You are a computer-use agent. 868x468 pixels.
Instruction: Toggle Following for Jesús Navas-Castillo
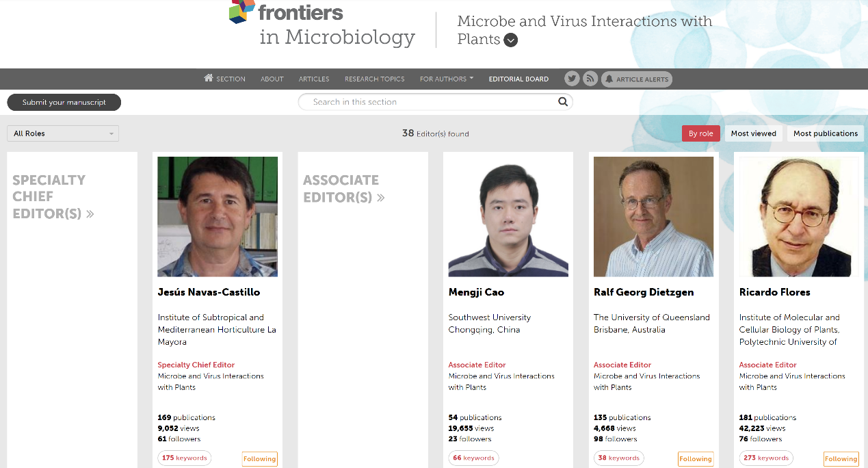[x=260, y=459]
